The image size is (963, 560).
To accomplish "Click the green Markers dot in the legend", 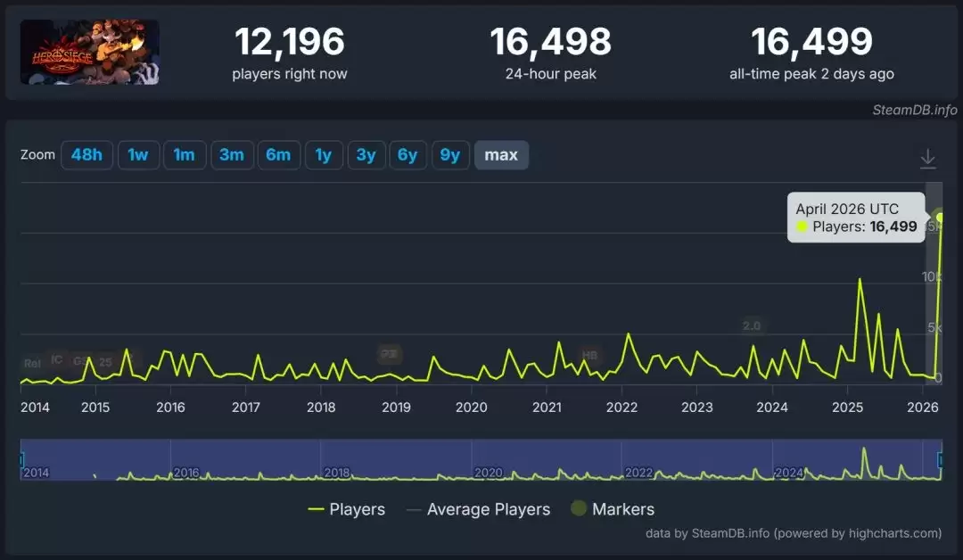I will tap(580, 509).
